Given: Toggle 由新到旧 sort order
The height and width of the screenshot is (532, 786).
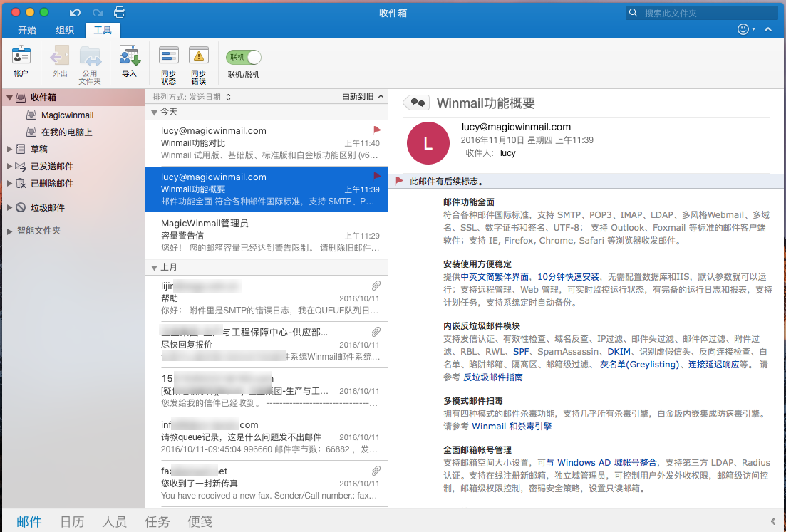Looking at the screenshot, I should point(363,97).
